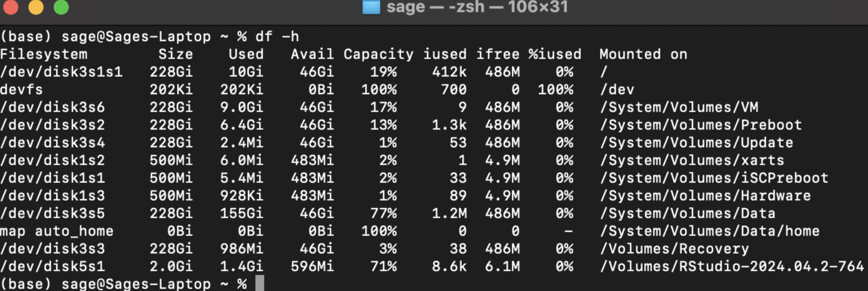The image size is (868, 291).
Task: Click the '8.6k' iused value
Action: tap(449, 266)
